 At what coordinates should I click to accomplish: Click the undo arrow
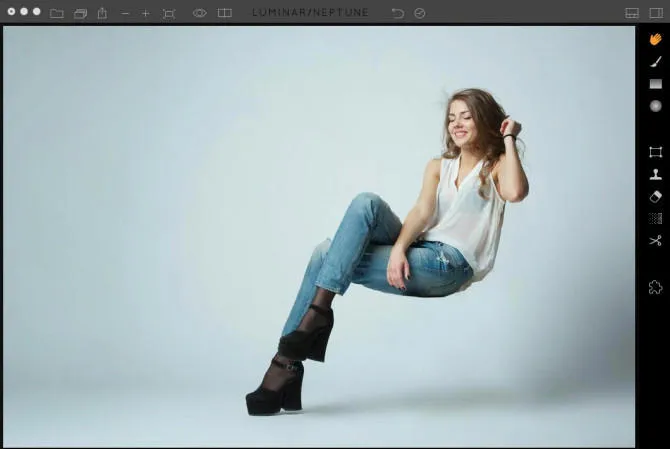tap(398, 13)
